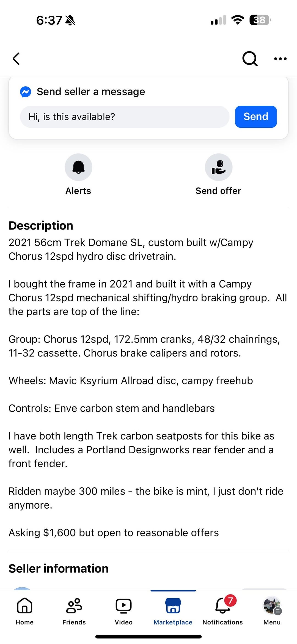
Task: Send the message to seller
Action: pyautogui.click(x=256, y=117)
